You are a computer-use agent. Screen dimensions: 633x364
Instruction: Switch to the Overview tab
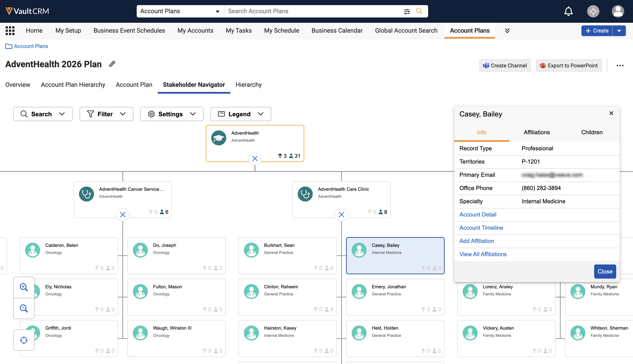point(18,85)
